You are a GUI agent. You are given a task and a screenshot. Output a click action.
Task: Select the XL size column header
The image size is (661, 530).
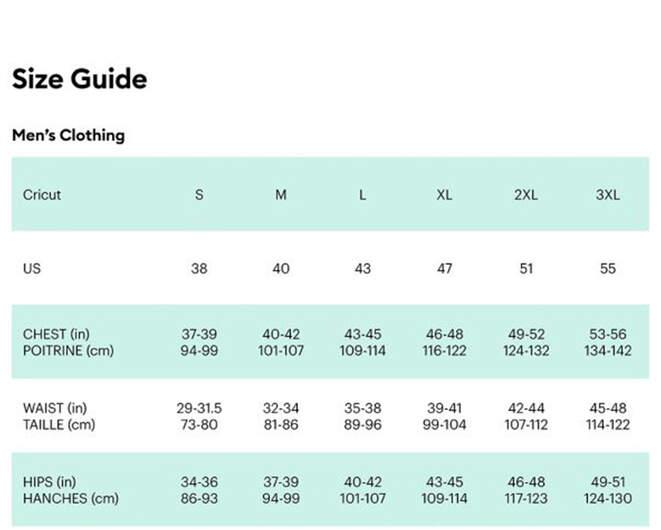pos(444,195)
